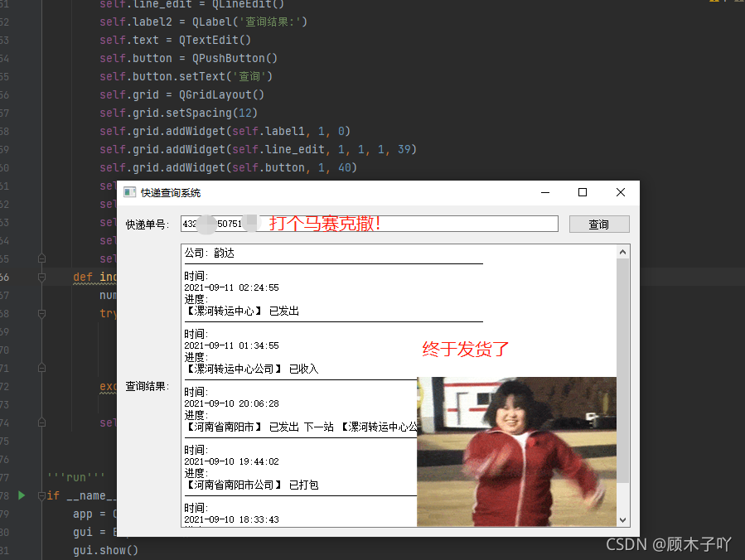Click timestamp '2021-09-10 20:06:28'
The width and height of the screenshot is (745, 560).
coord(231,403)
